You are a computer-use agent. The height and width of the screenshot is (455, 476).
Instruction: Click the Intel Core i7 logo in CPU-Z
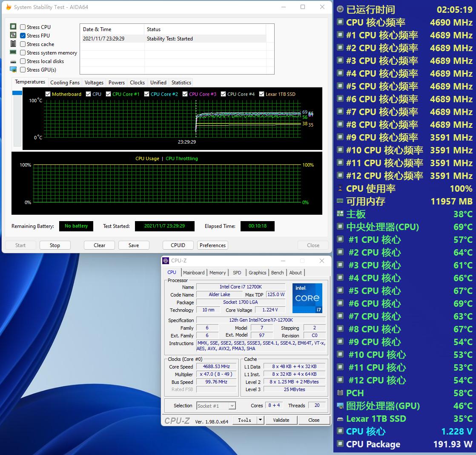pos(307,298)
